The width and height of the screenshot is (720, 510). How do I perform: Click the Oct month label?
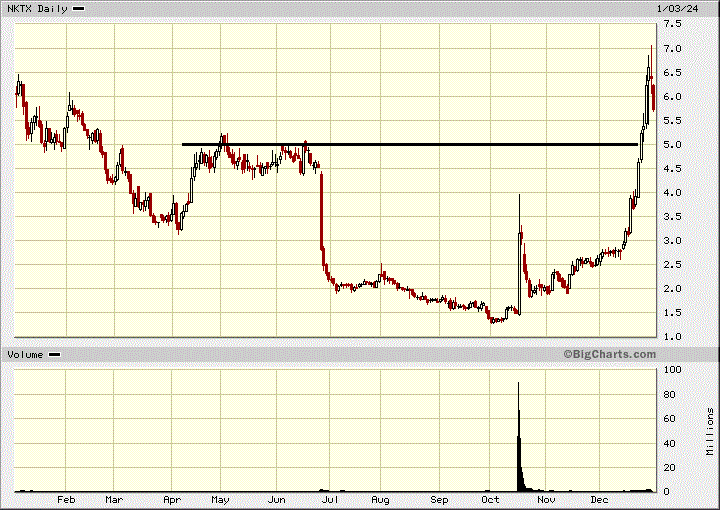click(x=490, y=499)
